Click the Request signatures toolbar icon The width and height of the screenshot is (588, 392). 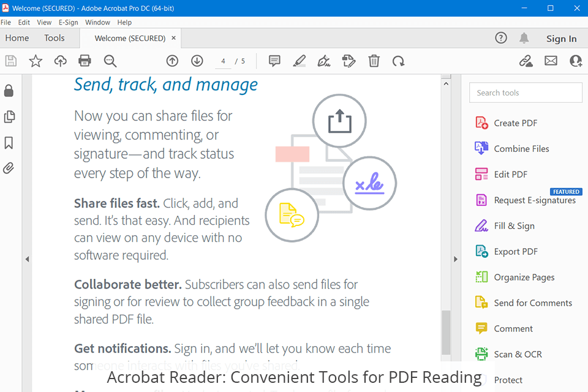click(349, 61)
